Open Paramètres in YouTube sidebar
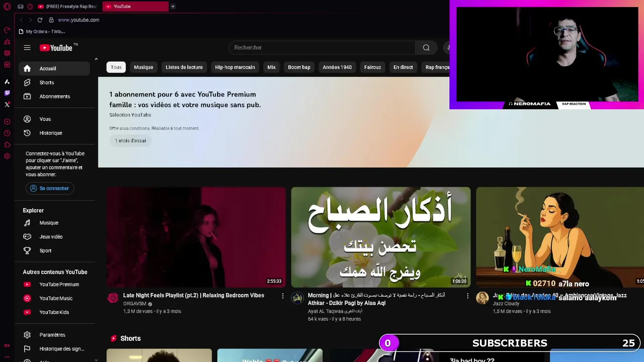Viewport: 644px width, 362px height. (x=54, y=335)
